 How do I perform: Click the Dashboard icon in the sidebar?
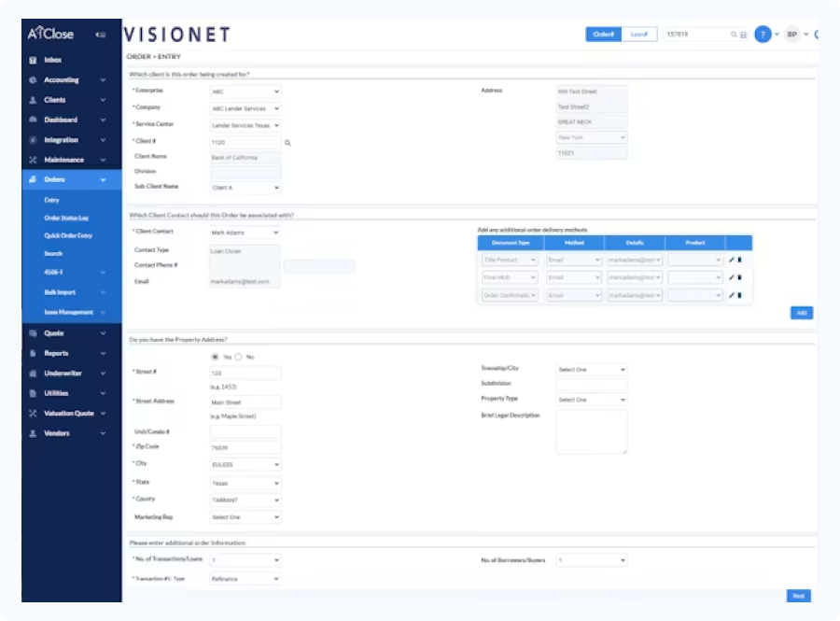34,120
